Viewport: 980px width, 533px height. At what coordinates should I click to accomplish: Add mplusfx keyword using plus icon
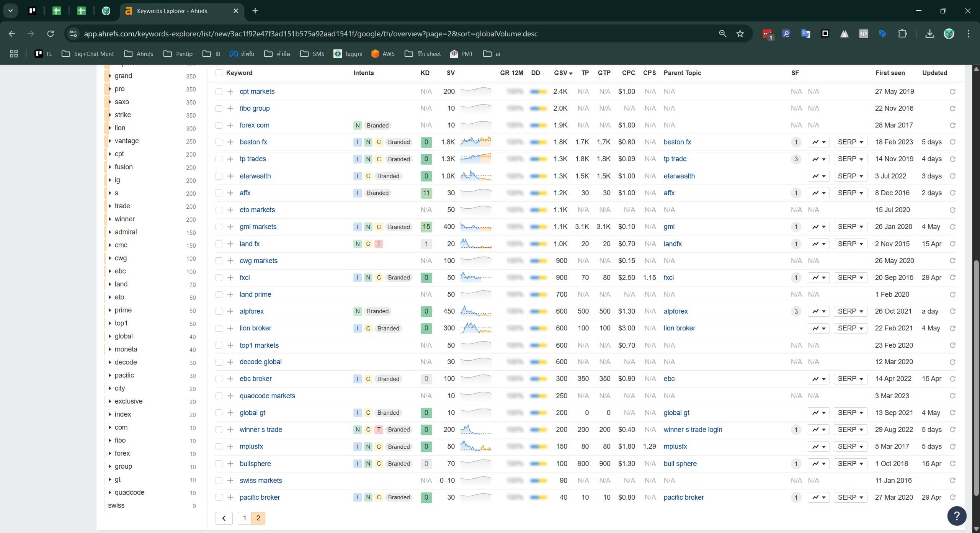230,446
